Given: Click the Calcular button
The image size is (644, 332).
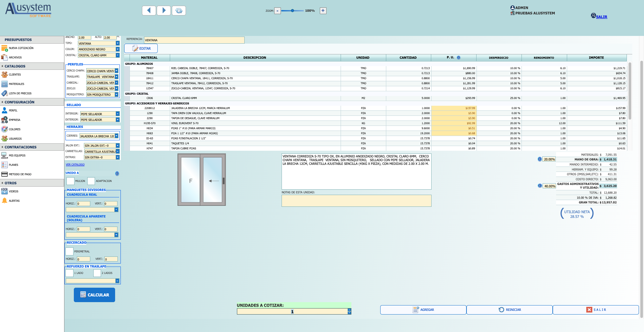Looking at the screenshot, I should click(94, 295).
